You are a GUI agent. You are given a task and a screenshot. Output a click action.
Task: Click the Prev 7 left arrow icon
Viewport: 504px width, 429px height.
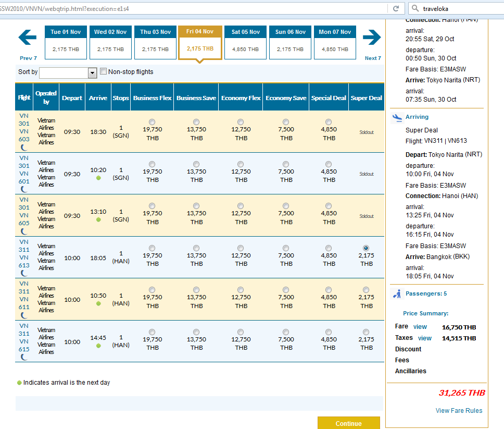pyautogui.click(x=27, y=38)
